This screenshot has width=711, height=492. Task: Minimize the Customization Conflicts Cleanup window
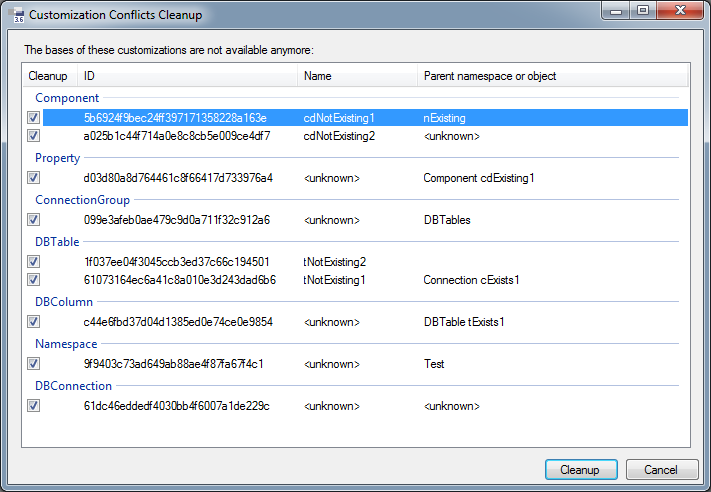(x=616, y=11)
